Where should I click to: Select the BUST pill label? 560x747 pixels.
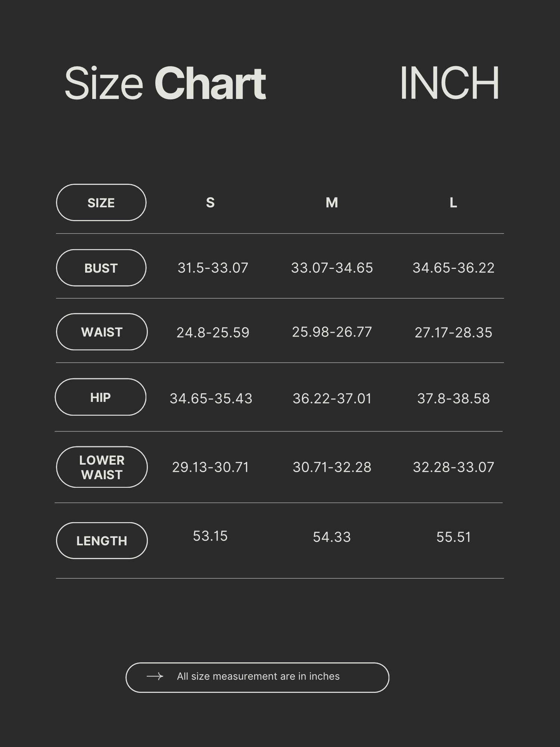point(101,268)
